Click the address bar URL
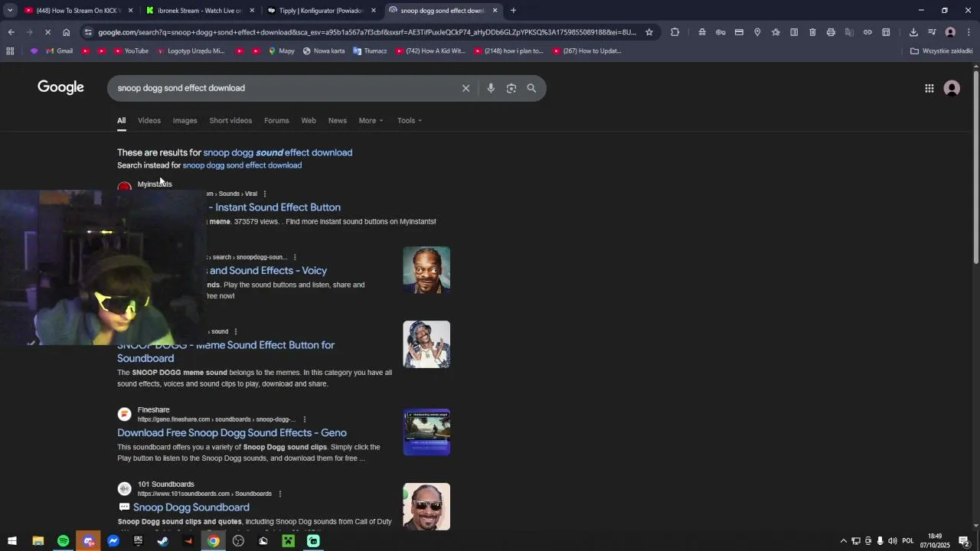 coord(366,32)
